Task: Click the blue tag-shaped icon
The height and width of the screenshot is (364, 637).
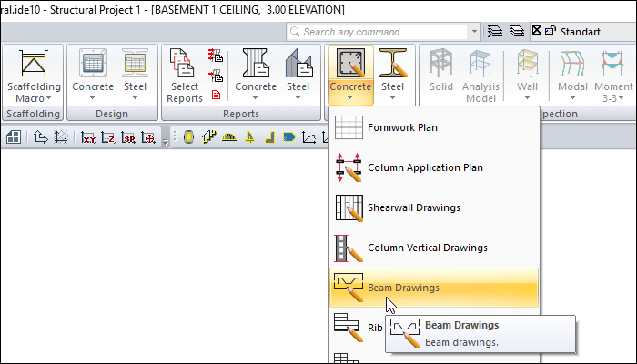Action: coord(289,137)
